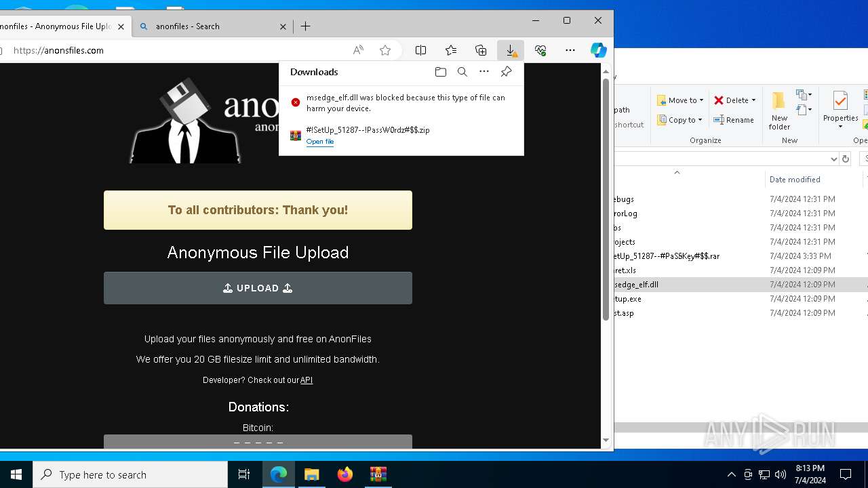Open Collections icon in Edge toolbar
This screenshot has height=488, width=868.
coord(481,50)
